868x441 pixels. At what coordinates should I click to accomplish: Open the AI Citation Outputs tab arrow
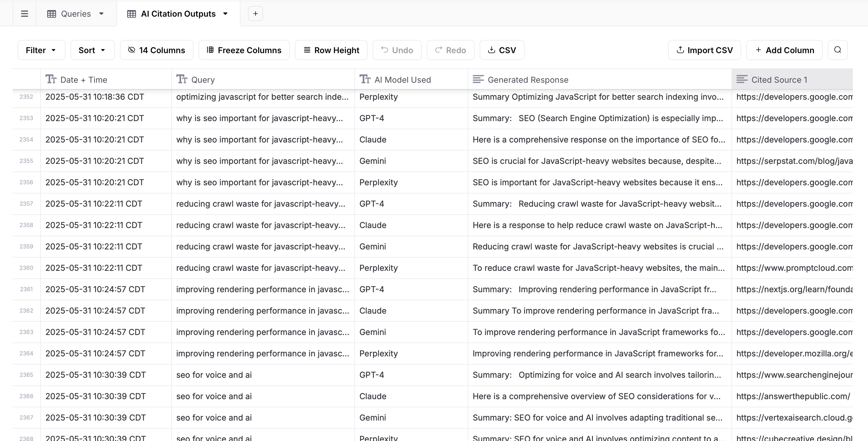225,14
